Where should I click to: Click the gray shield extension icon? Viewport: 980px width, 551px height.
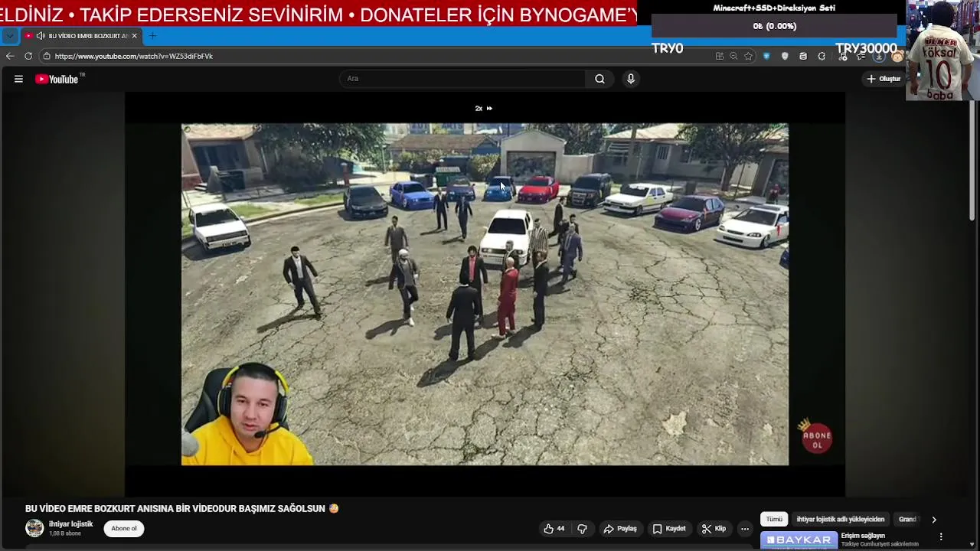pos(785,56)
